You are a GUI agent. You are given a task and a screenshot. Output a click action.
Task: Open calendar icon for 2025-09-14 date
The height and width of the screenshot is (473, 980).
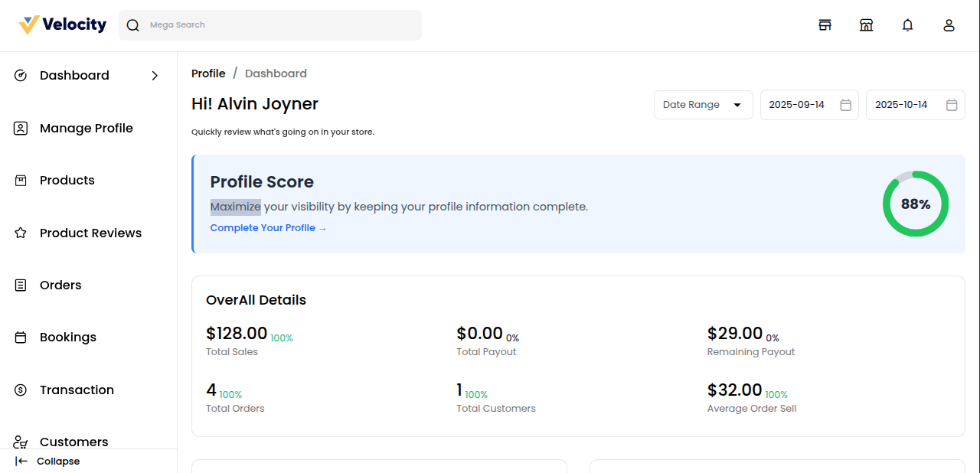(x=845, y=105)
